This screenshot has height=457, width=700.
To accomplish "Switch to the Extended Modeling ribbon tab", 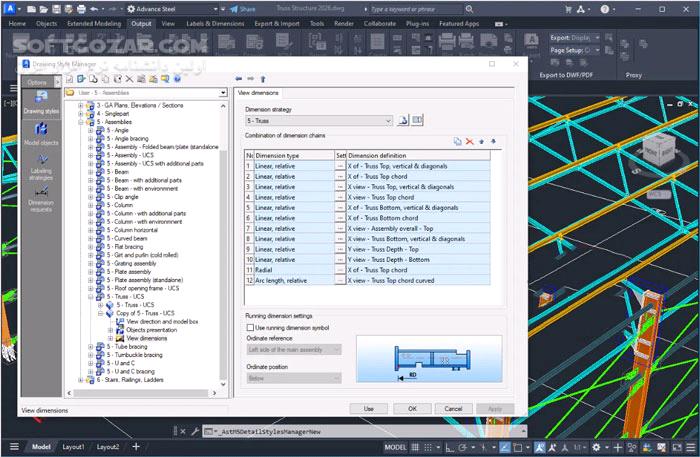I will (96, 22).
